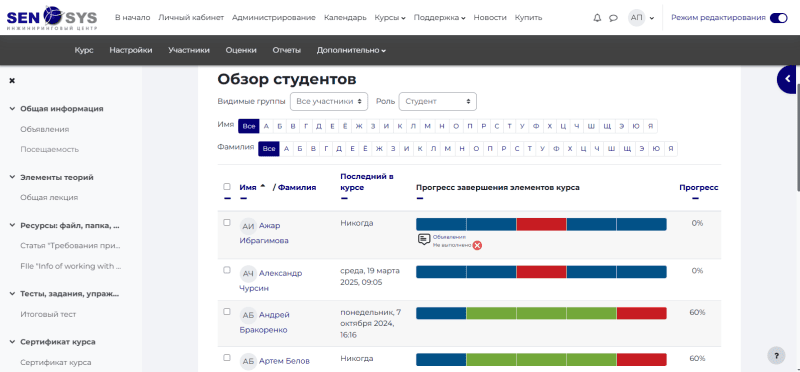800x372 pixels.
Task: Click red segment in Артем Белов's progress bar
Action: [x=641, y=360]
